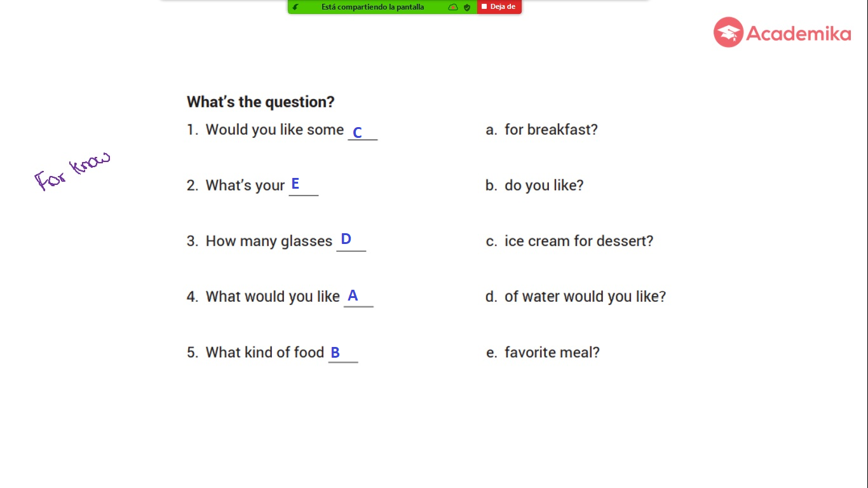Click the lightning arrow icon on the sharing bar
The width and height of the screenshot is (868, 488).
pos(295,7)
